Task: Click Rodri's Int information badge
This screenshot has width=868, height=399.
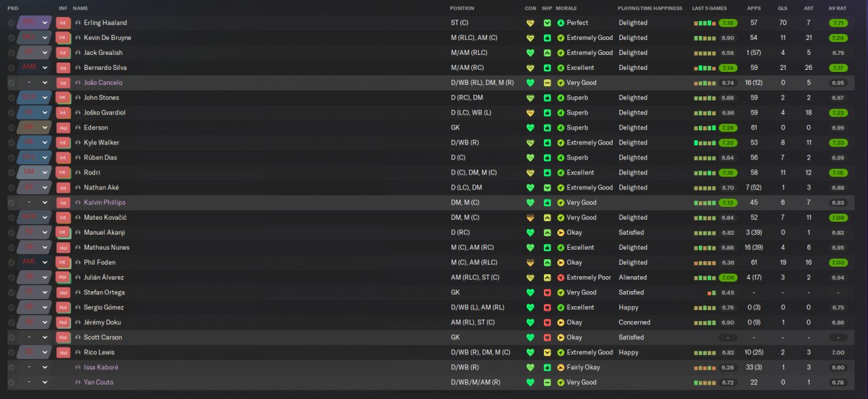Action: click(x=63, y=172)
